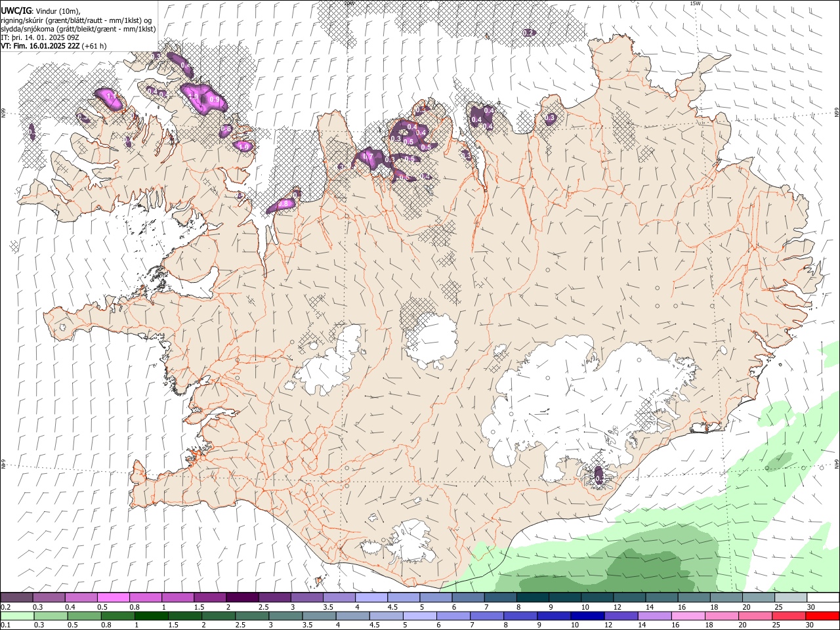The height and width of the screenshot is (630, 840).
Task: Click the '0.2' label under the snow row
Action: click(6, 607)
